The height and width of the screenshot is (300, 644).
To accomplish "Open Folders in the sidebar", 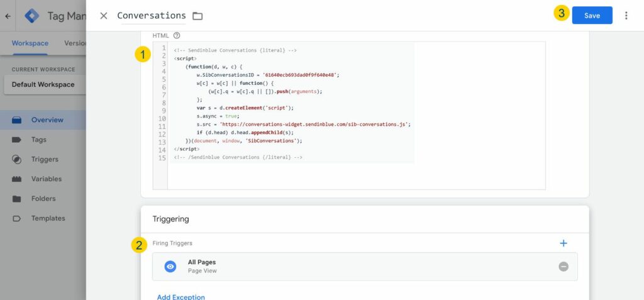I will pos(43,199).
